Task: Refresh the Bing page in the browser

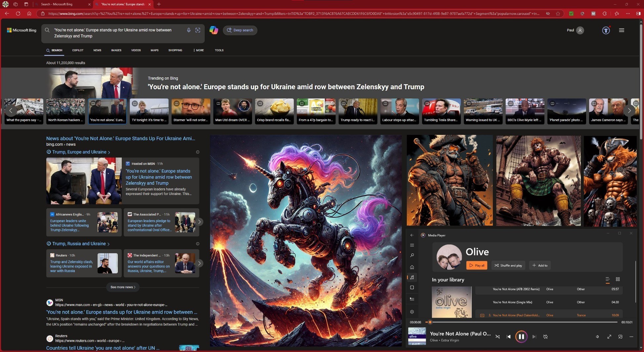Action: [x=18, y=14]
